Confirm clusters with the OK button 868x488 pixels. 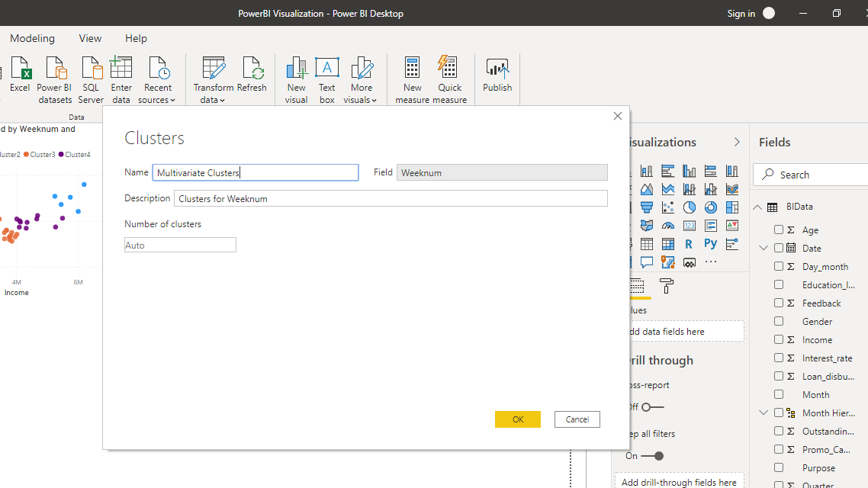coord(518,419)
